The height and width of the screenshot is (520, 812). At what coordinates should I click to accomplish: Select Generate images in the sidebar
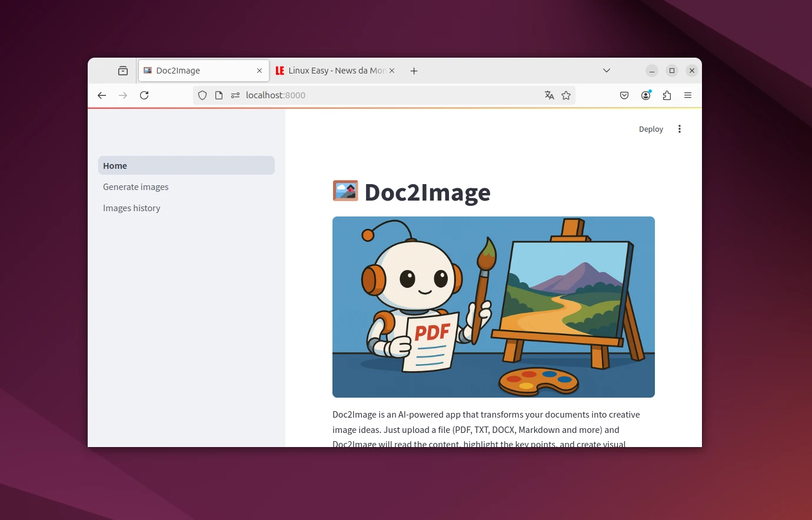pyautogui.click(x=135, y=186)
